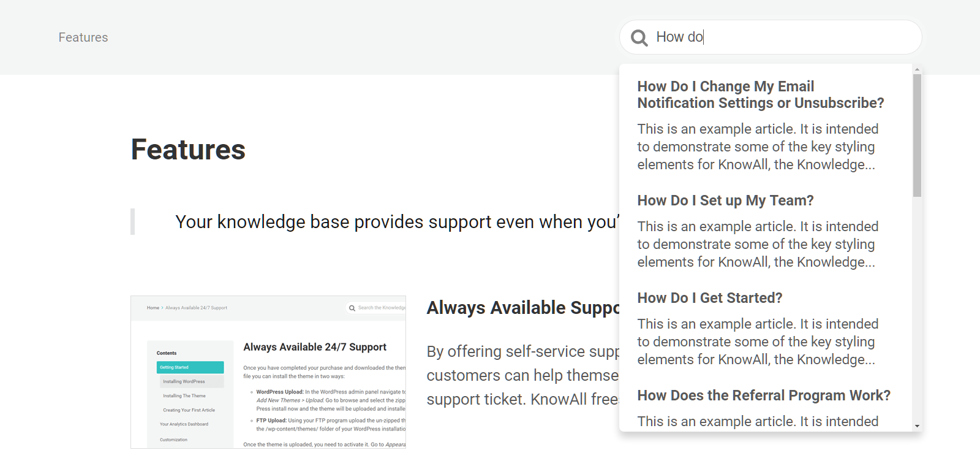This screenshot has height=458, width=980.
Task: Click the empty scrollbar track below the thumb
Action: [917, 307]
